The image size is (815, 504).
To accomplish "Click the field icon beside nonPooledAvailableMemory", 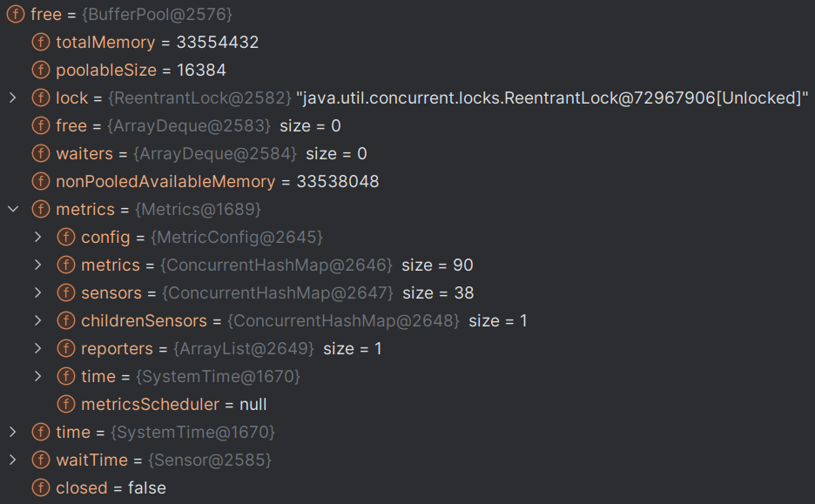I will (x=41, y=181).
